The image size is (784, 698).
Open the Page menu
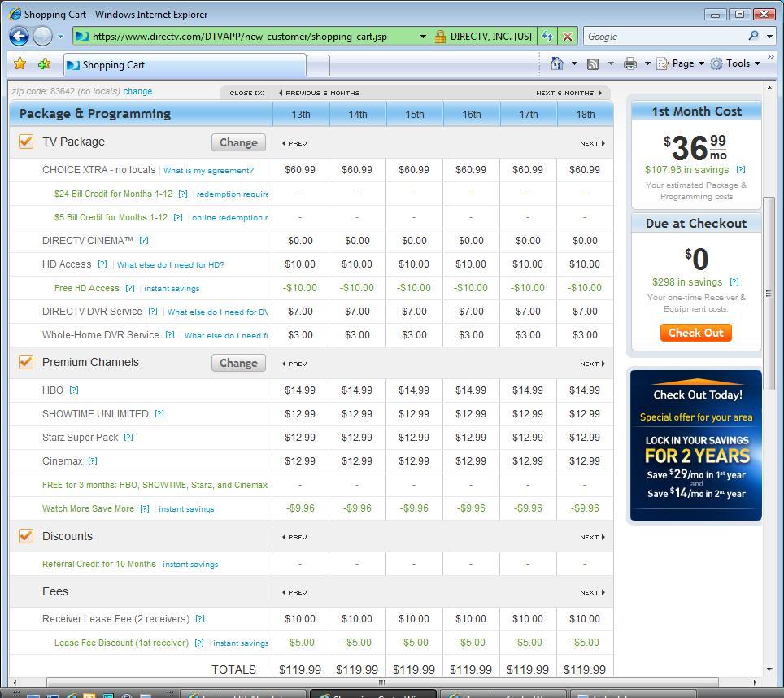pyautogui.click(x=680, y=63)
